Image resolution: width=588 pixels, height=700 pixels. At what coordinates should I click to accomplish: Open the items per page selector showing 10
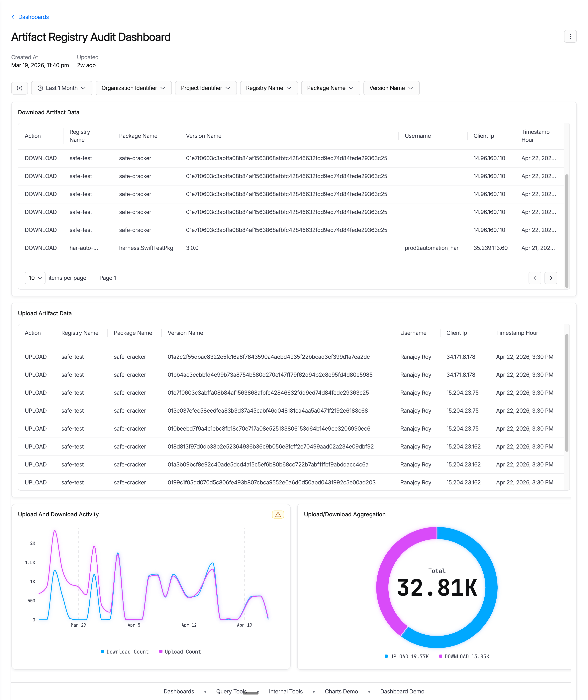point(35,278)
